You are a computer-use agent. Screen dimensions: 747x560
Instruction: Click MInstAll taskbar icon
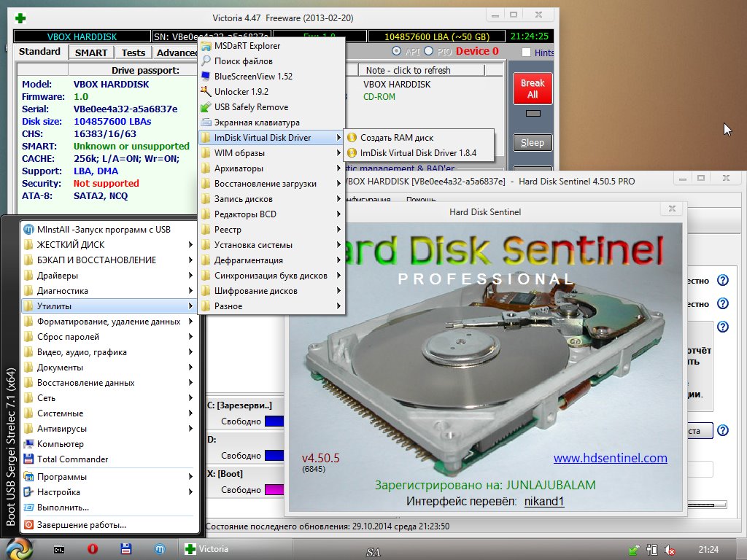coord(160,549)
